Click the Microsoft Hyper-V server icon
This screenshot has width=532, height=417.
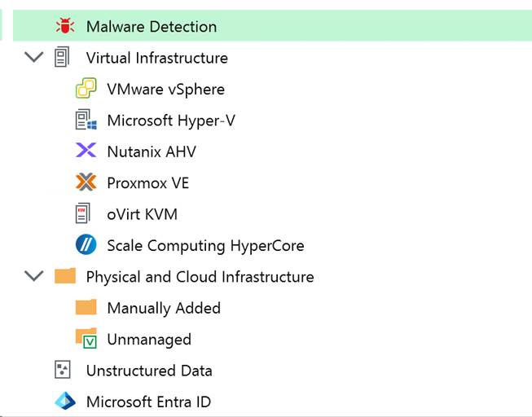86,121
